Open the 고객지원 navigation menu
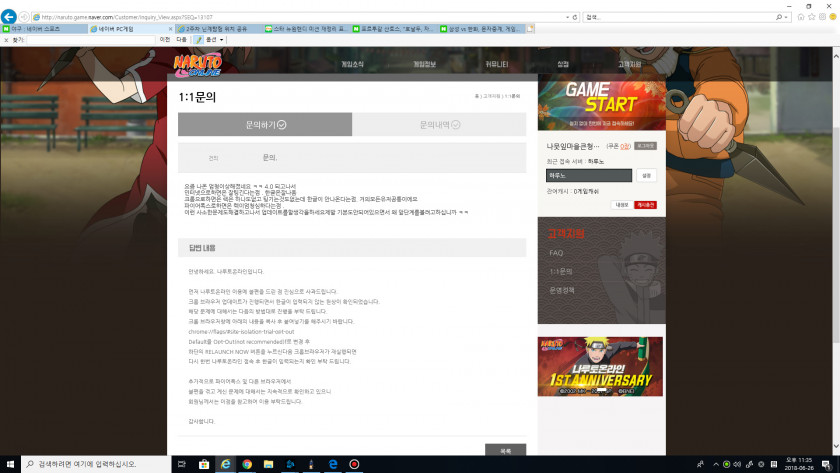The width and height of the screenshot is (840, 473). 629,64
